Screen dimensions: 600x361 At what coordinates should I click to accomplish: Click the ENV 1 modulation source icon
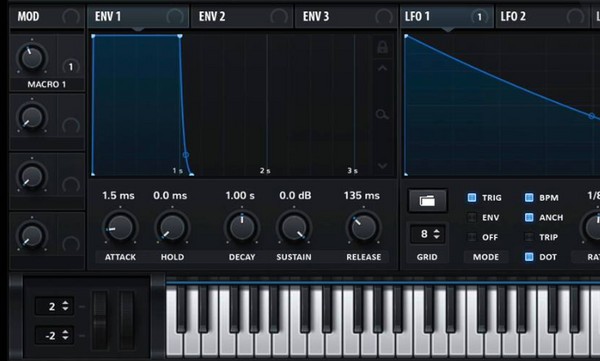175,17
